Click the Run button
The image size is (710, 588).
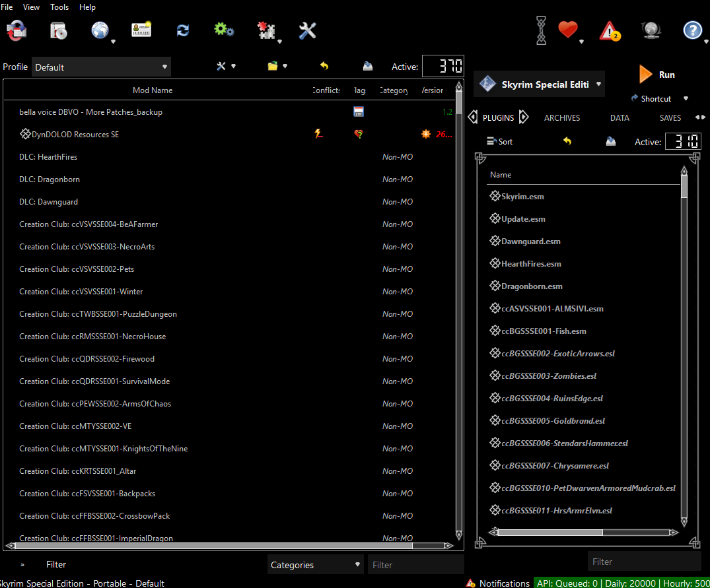click(657, 74)
